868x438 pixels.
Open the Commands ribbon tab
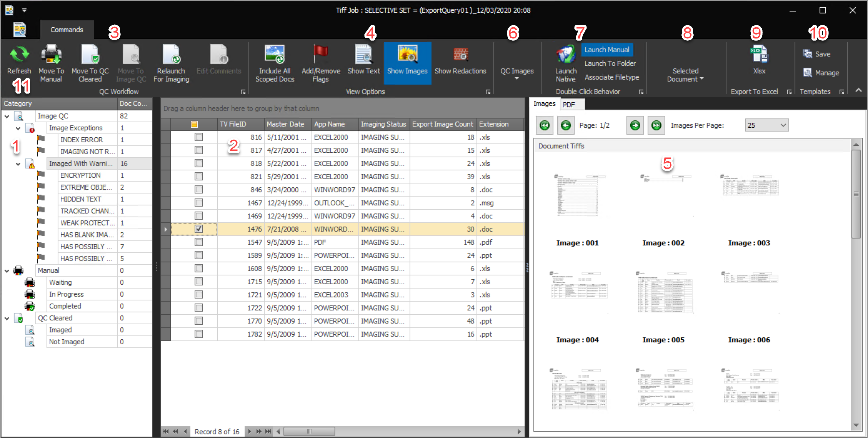pyautogui.click(x=67, y=30)
